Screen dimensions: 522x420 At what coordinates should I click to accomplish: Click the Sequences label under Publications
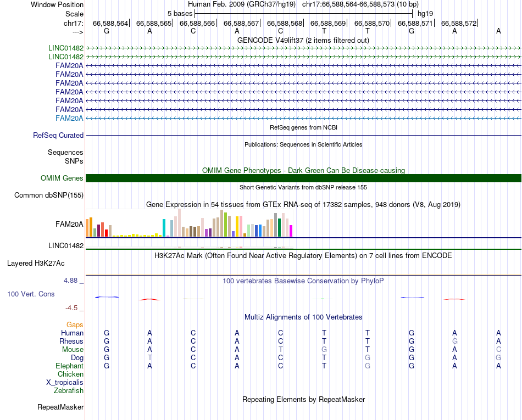65,152
